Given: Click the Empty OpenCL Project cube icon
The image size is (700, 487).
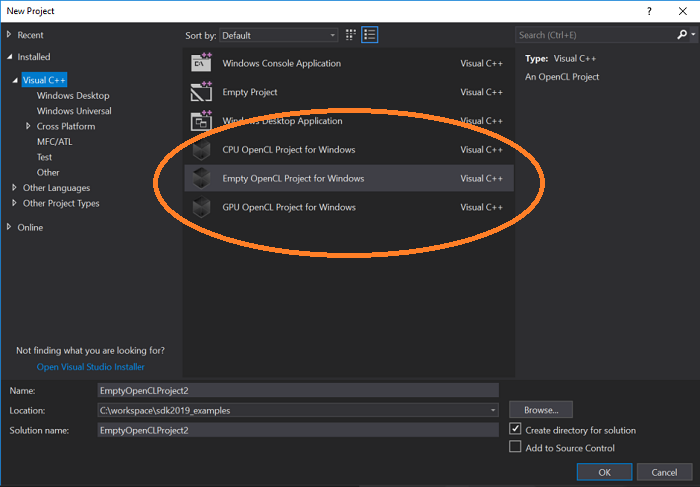Looking at the screenshot, I should [x=201, y=178].
